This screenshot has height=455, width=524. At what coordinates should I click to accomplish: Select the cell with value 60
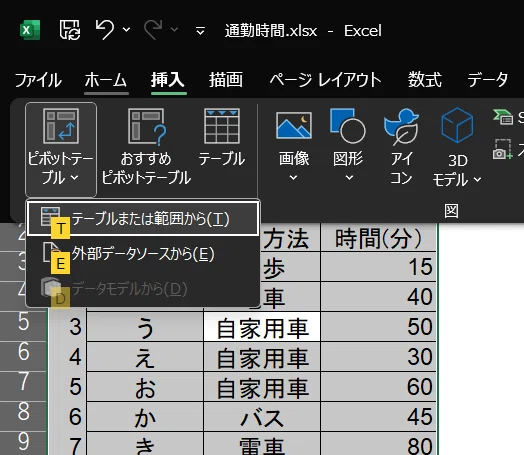pos(379,387)
